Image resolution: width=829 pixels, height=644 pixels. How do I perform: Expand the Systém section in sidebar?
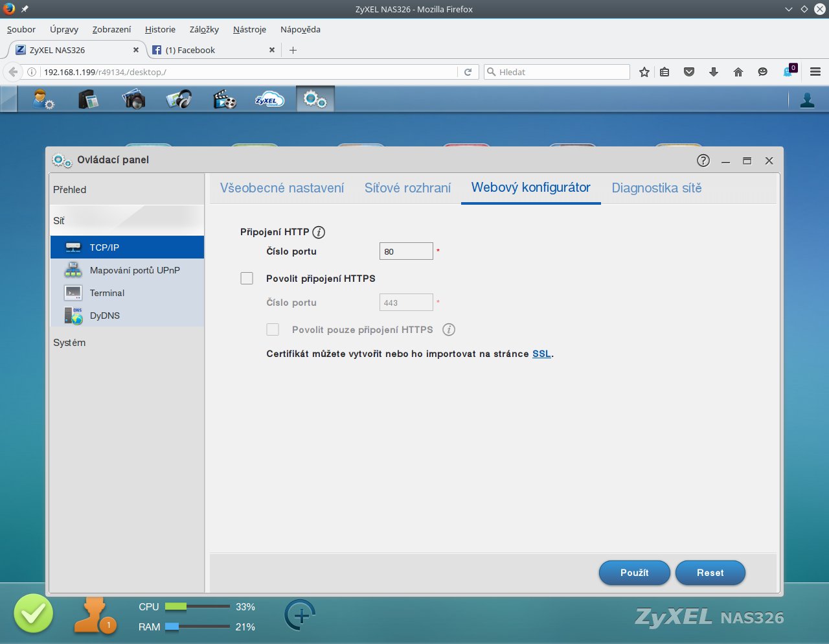click(69, 343)
